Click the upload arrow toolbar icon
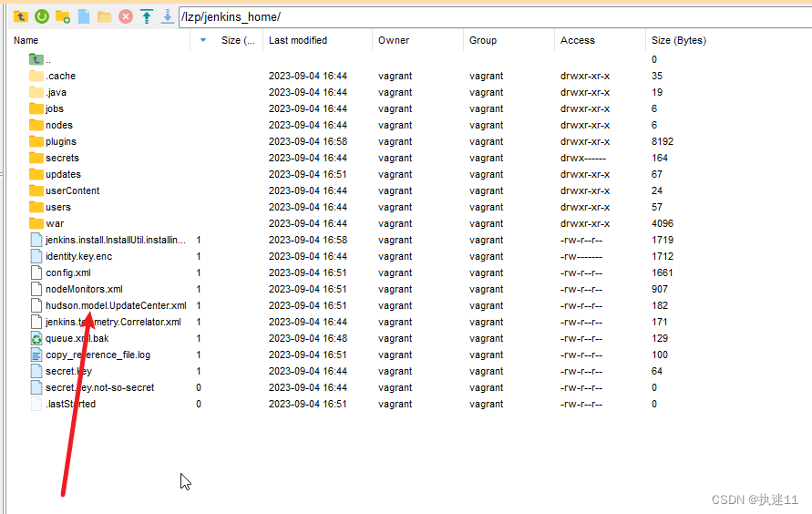Image resolution: width=812 pixels, height=514 pixels. click(147, 16)
